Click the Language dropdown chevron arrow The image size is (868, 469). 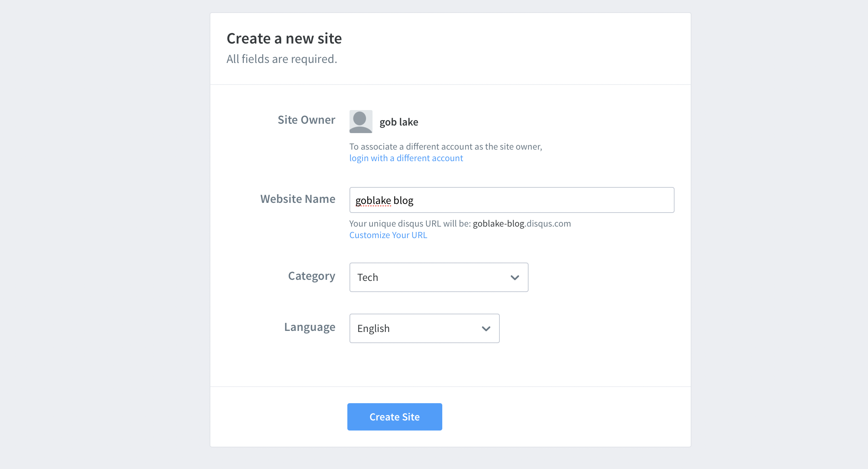(486, 329)
